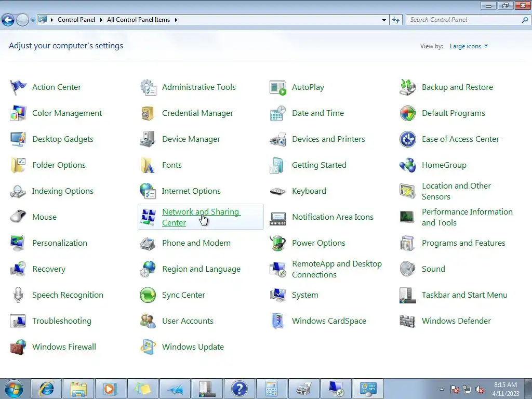Click the Default Programs icon
This screenshot has height=399, width=532.
407,113
